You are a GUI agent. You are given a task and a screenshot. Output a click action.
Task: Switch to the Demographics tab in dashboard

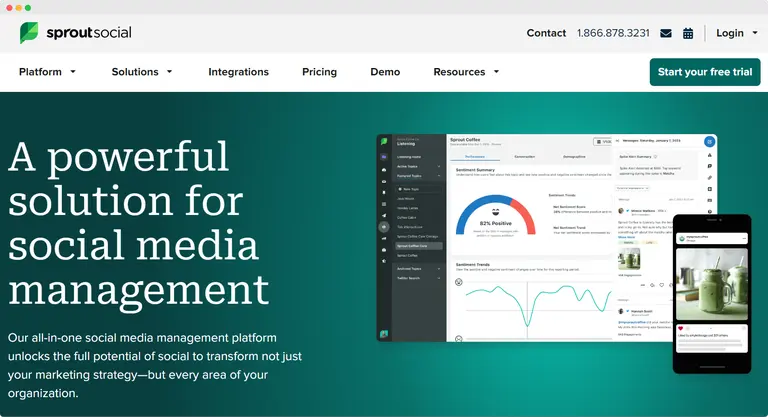[x=575, y=157]
